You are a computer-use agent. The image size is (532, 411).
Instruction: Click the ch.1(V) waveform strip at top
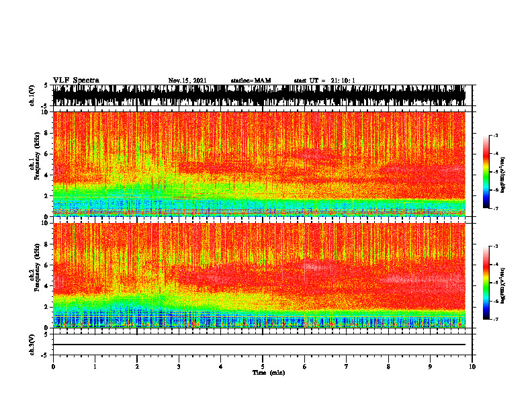[x=259, y=95]
